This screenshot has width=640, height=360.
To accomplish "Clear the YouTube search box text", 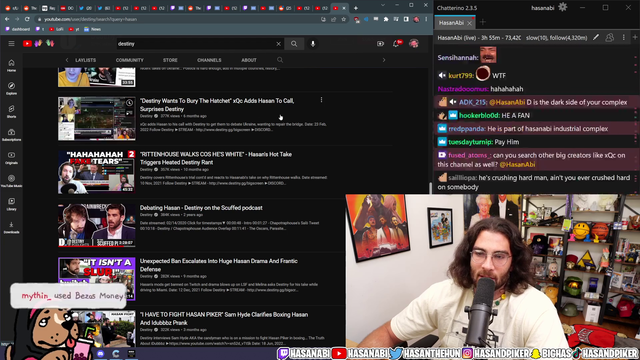I will click(x=278, y=44).
